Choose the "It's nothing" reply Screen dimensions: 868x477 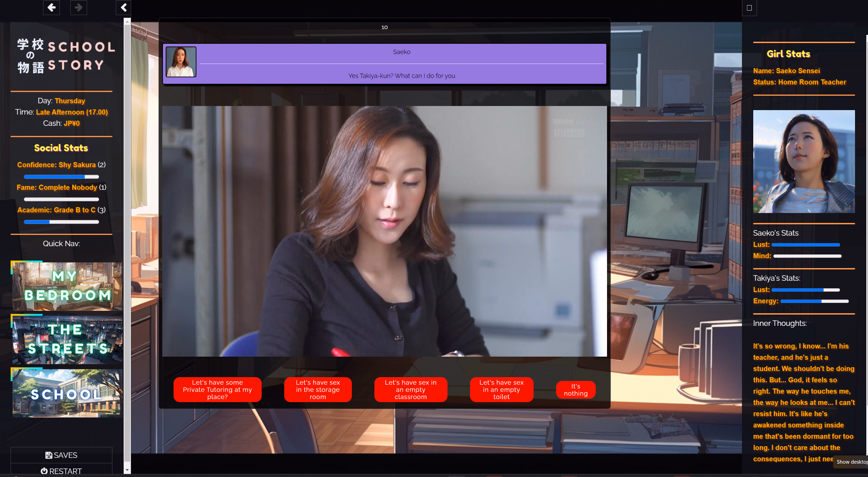coord(576,390)
